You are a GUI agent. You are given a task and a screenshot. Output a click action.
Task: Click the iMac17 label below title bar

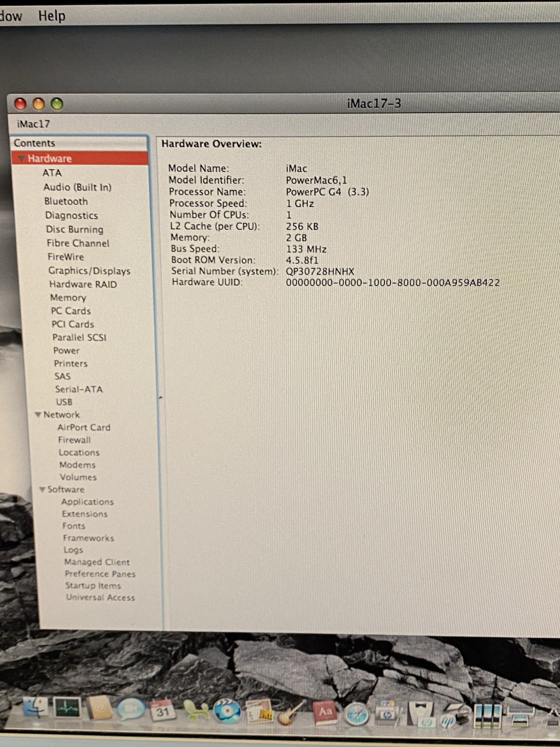pyautogui.click(x=33, y=124)
